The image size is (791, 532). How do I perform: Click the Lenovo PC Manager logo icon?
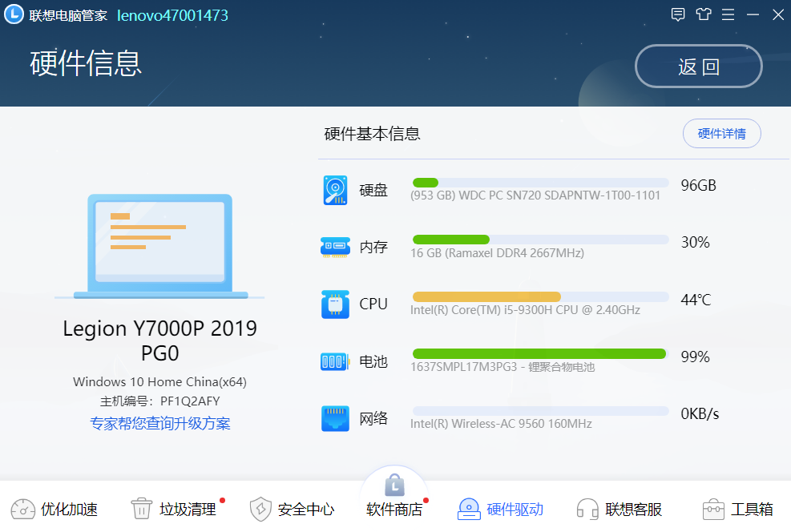14,14
